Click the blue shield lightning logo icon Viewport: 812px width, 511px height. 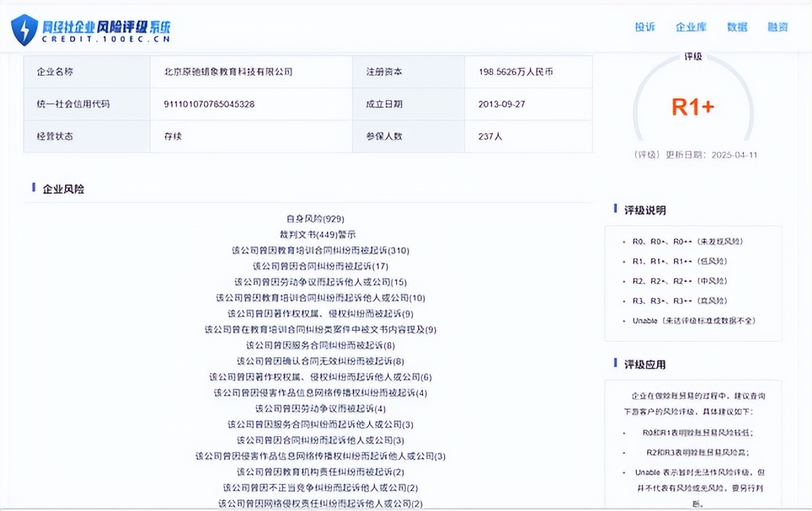[x=25, y=30]
